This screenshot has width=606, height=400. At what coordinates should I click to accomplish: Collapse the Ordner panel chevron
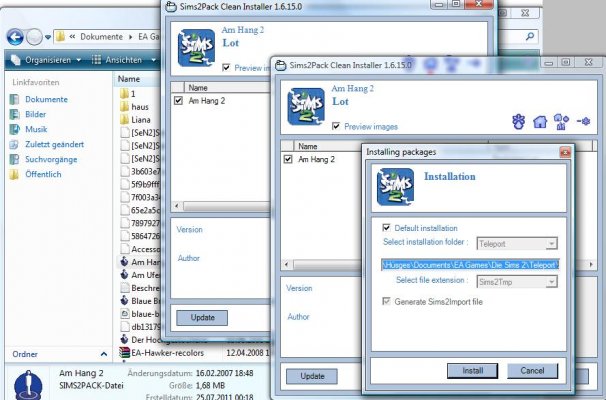(104, 354)
